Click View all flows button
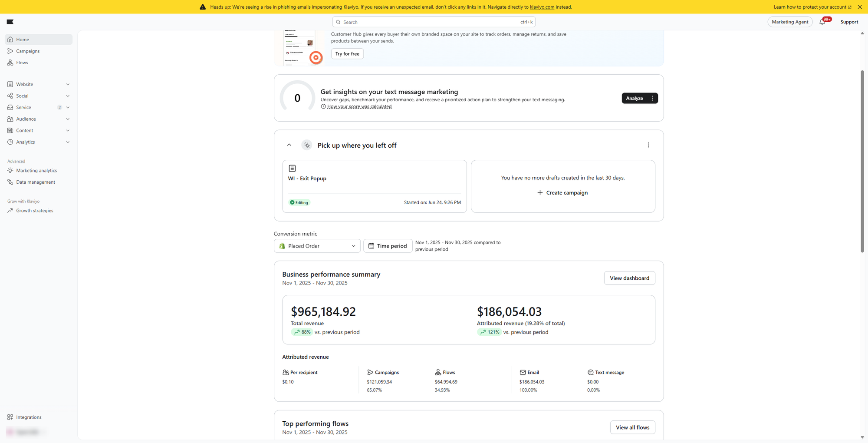Image resolution: width=868 pixels, height=443 pixels. [x=632, y=427]
